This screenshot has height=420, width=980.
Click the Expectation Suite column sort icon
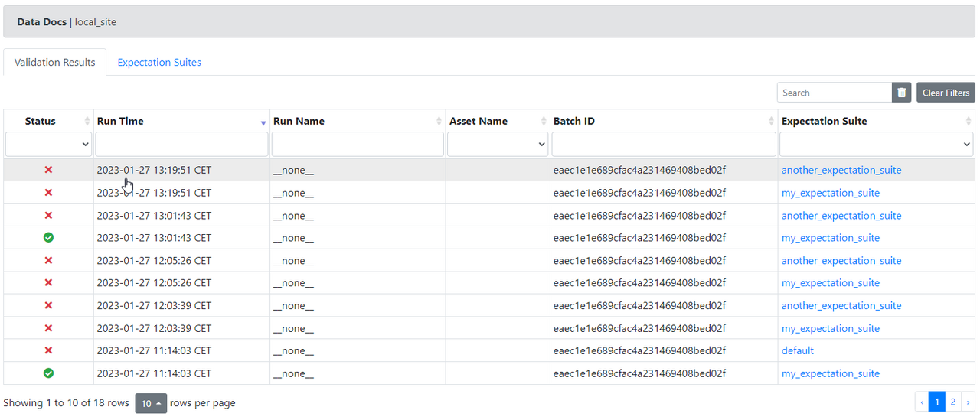[969, 122]
